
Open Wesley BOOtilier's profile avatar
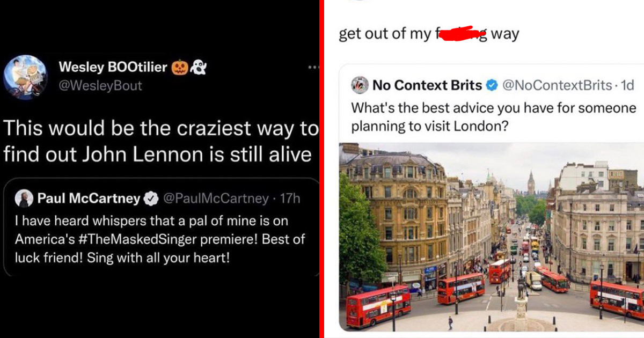point(25,77)
